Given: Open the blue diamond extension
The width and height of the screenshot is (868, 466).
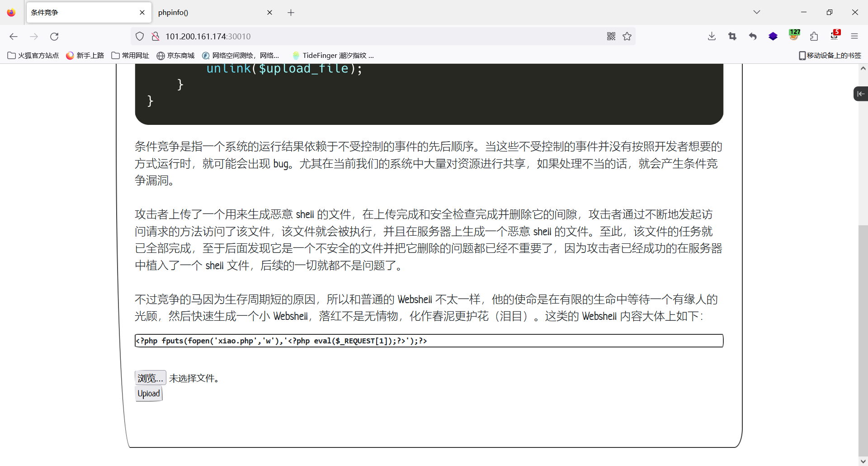Looking at the screenshot, I should pos(773,36).
